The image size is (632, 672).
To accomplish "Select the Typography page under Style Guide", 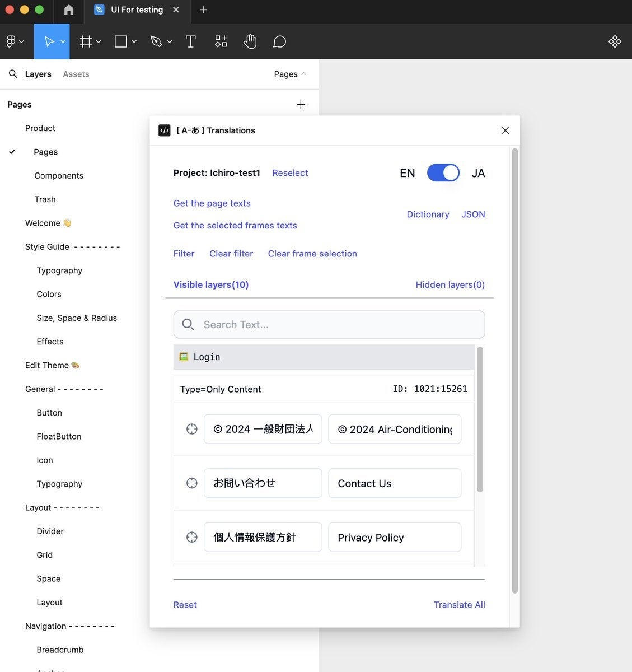I will [59, 270].
